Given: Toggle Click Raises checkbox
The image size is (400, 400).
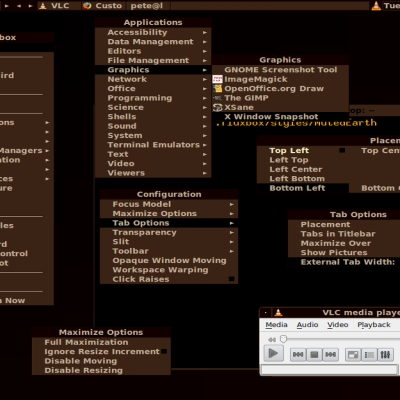Looking at the screenshot, I should coord(231,279).
